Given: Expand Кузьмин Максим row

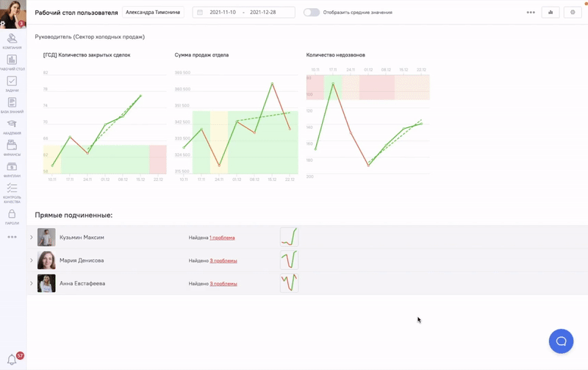Looking at the screenshot, I should tap(32, 237).
